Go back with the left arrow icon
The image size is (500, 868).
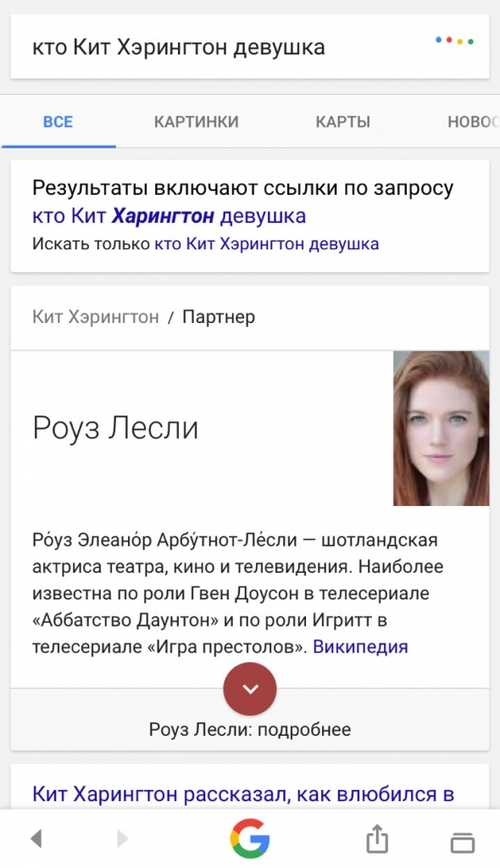36,838
